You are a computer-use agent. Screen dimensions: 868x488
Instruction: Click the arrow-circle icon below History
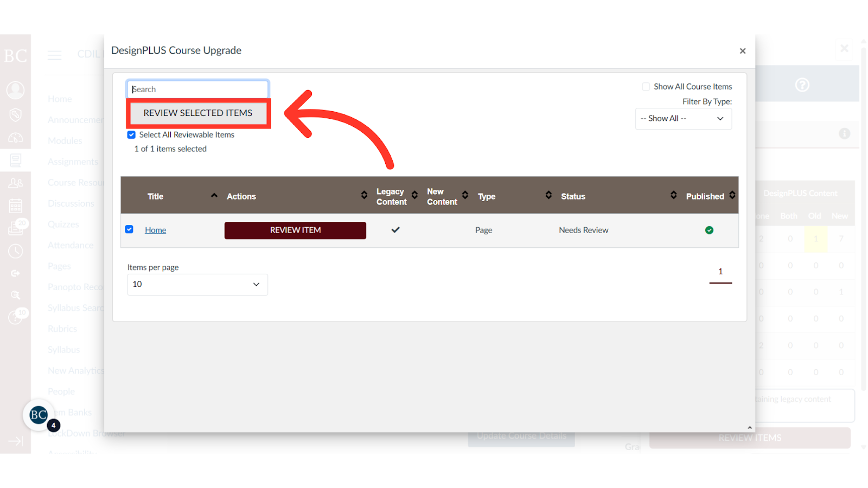point(15,273)
